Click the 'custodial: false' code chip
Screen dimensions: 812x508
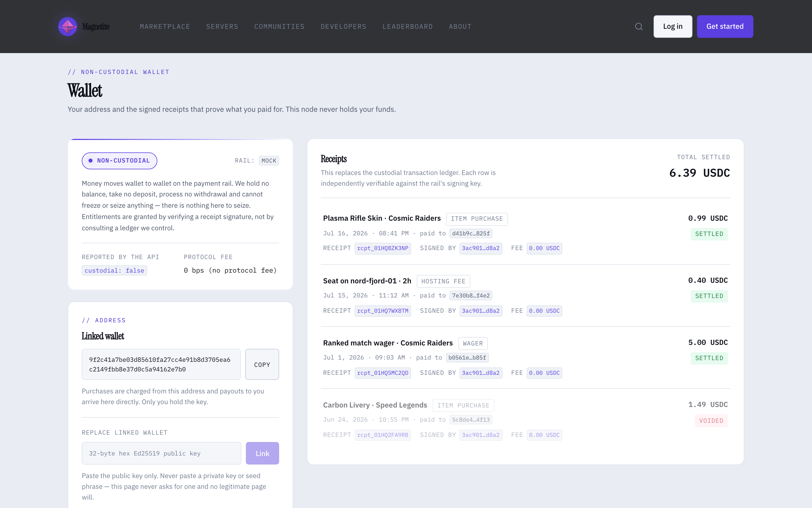point(114,270)
